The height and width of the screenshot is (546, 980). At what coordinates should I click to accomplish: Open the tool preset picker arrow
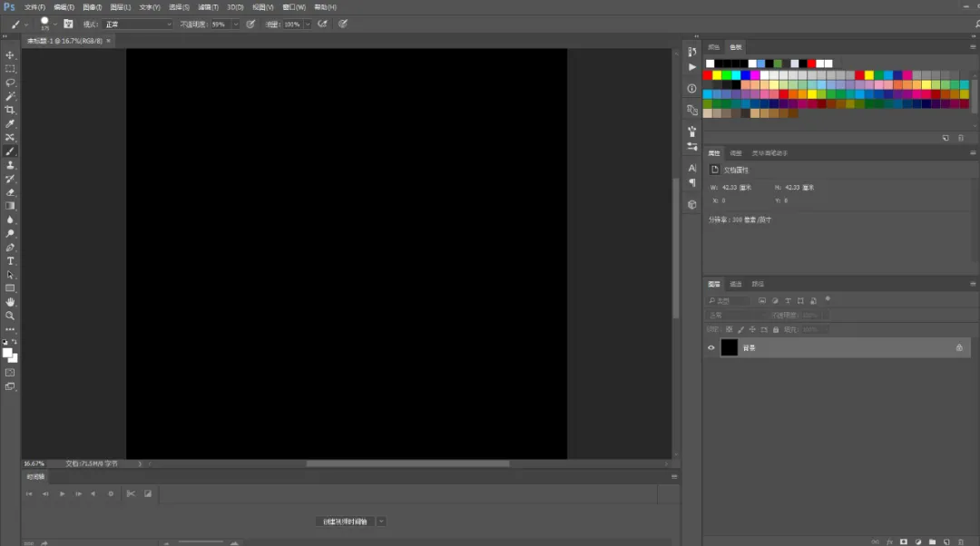coord(25,24)
